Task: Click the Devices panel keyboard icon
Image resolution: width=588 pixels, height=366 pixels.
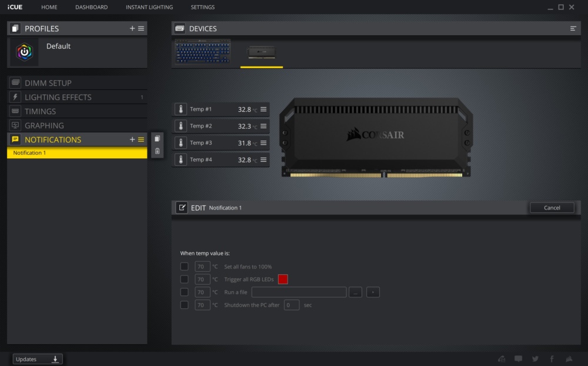Action: (x=179, y=28)
